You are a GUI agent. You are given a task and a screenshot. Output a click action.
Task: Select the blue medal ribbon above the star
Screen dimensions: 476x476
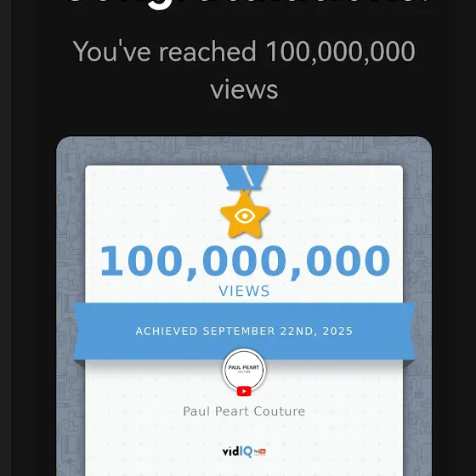245,178
